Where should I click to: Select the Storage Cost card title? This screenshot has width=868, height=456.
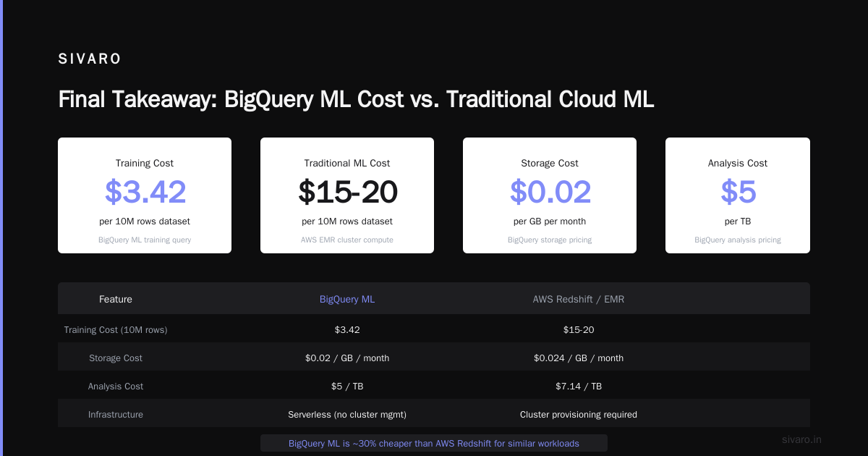(550, 164)
